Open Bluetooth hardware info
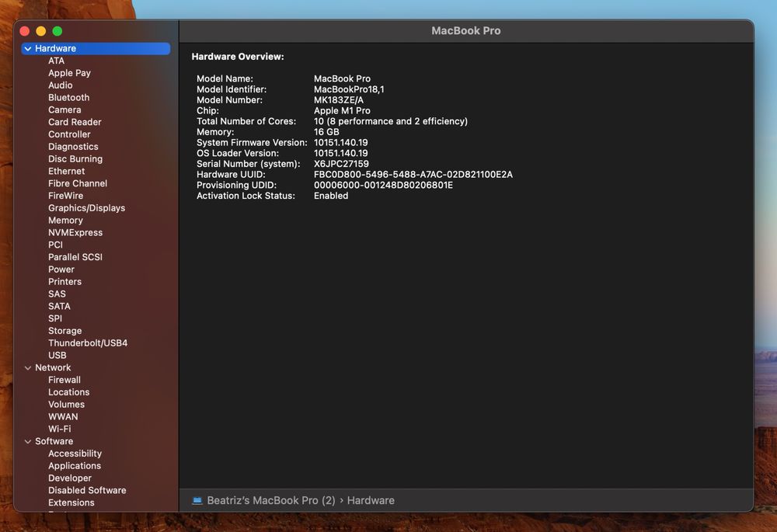The height and width of the screenshot is (532, 777). [x=69, y=98]
